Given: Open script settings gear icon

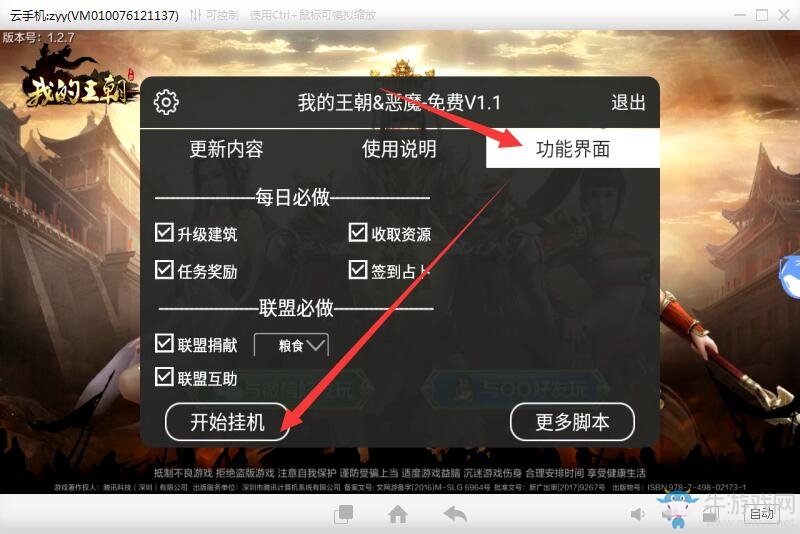Looking at the screenshot, I should pyautogui.click(x=166, y=103).
